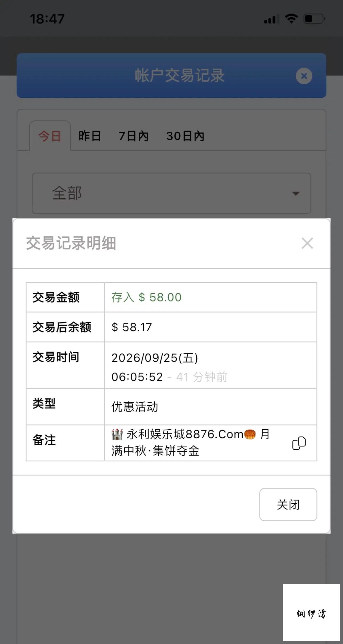Viewport: 343px width, 644px height.
Task: Open the 全部 filter dropdown
Action: coord(171,193)
